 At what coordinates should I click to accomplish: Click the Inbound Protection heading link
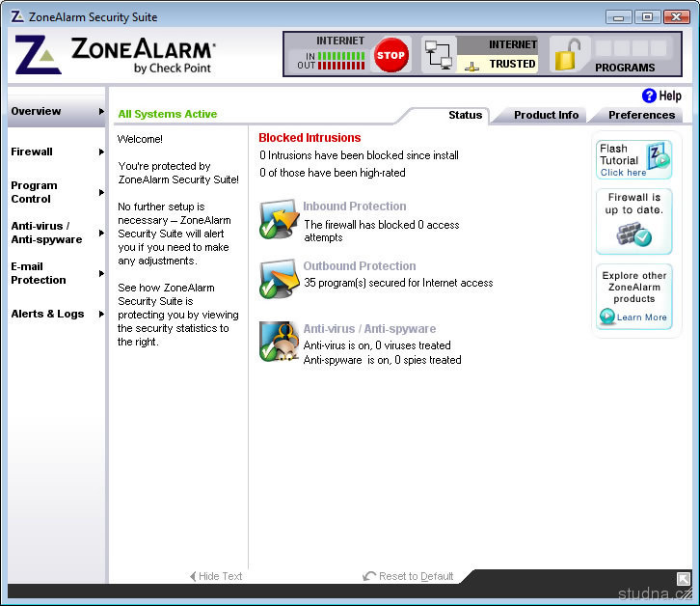point(355,207)
